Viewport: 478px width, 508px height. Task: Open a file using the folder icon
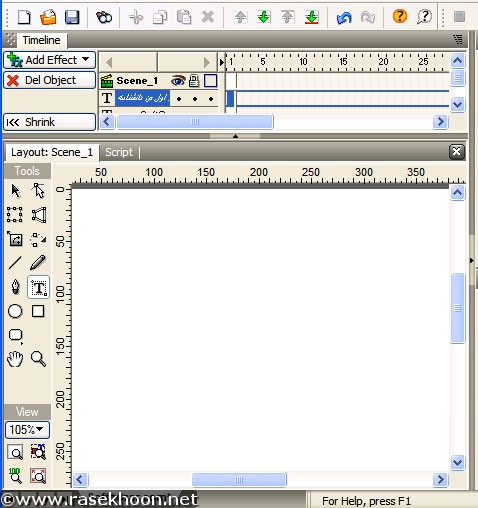tap(48, 17)
